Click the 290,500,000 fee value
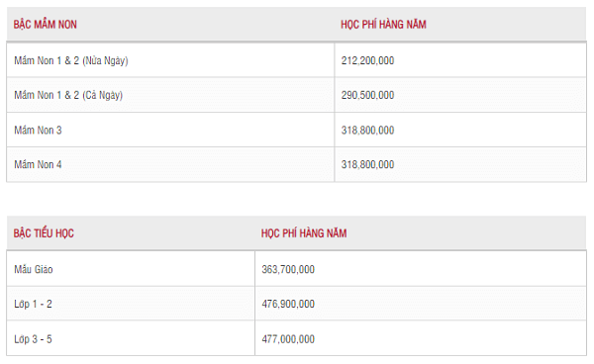The width and height of the screenshot is (594, 364). click(367, 95)
